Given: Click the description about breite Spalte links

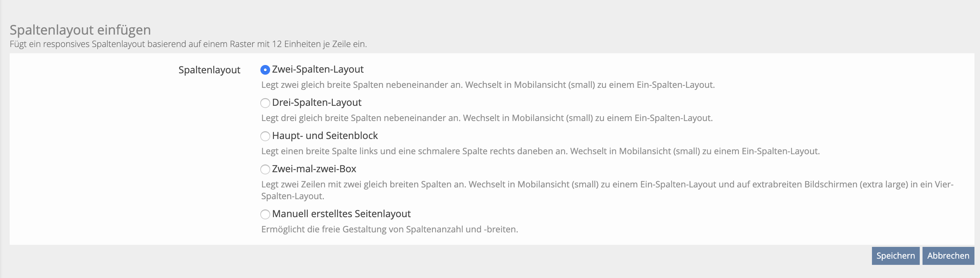Looking at the screenshot, I should 540,151.
